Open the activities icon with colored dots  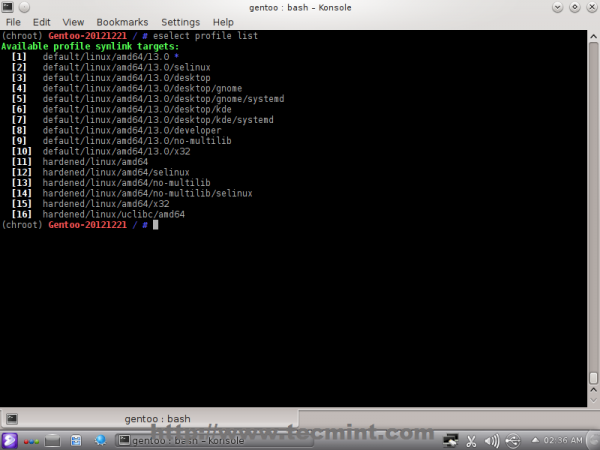[x=31, y=441]
